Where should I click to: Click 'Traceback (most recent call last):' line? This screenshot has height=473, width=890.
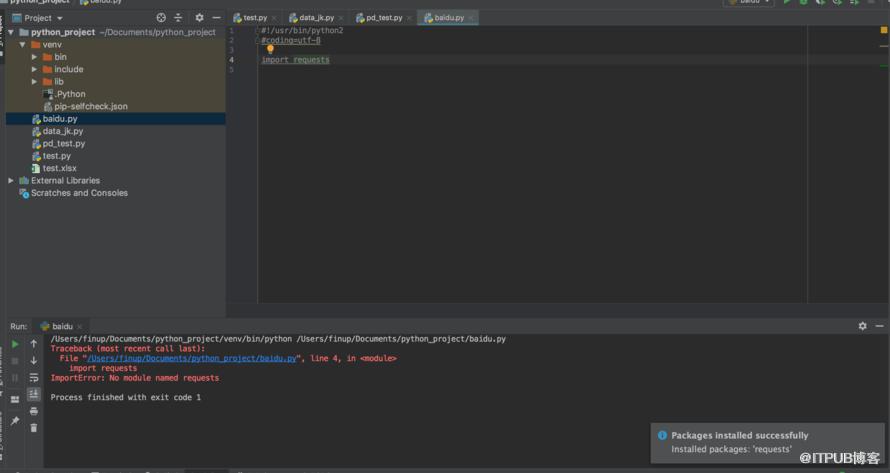click(x=128, y=349)
